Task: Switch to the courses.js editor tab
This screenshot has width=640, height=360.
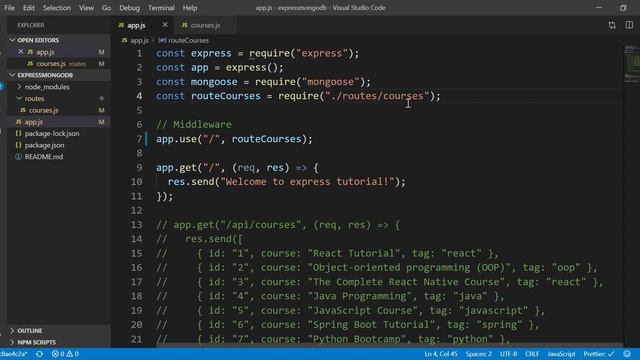Action: [205, 25]
